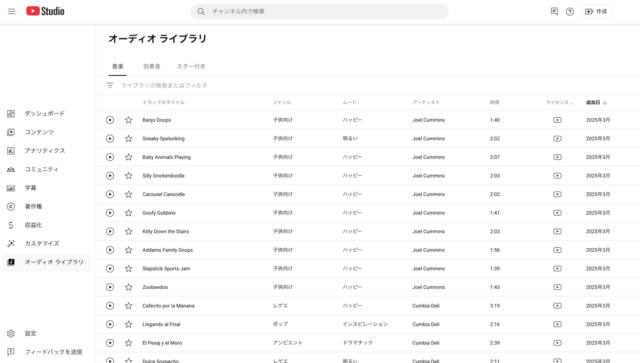This screenshot has width=640, height=363.
Task: Select オーディオ ライブラリ in the sidebar
Action: point(46,262)
